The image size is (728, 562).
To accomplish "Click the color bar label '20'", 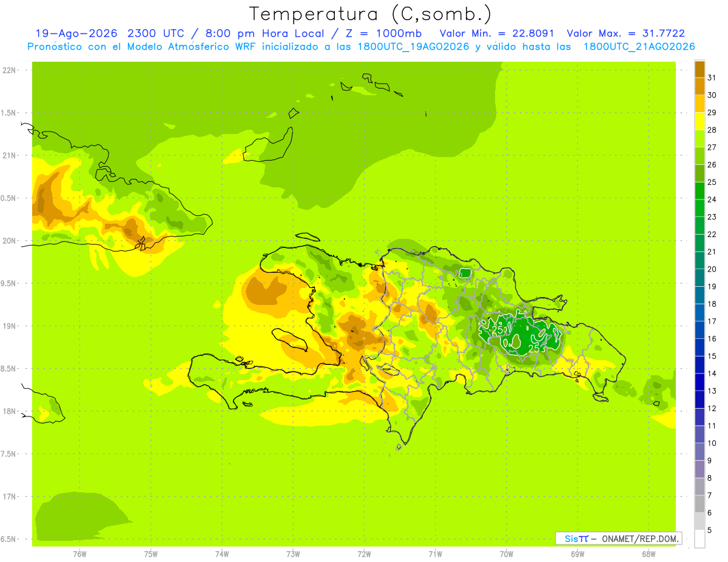I will [712, 269].
